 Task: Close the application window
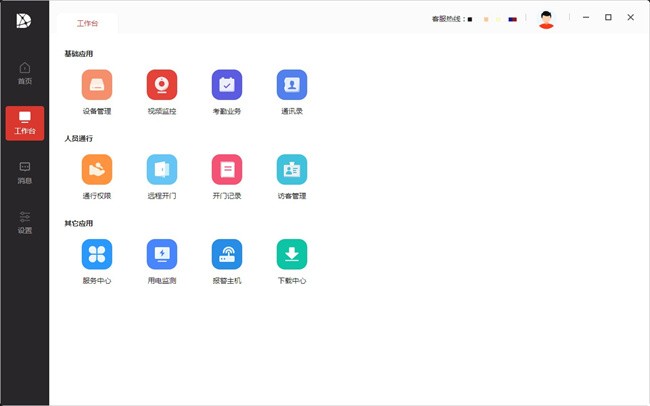pos(631,17)
